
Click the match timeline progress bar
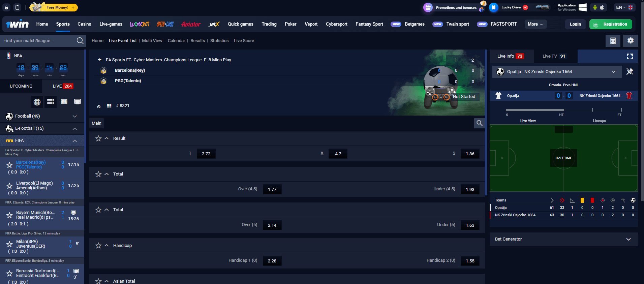pos(563,110)
